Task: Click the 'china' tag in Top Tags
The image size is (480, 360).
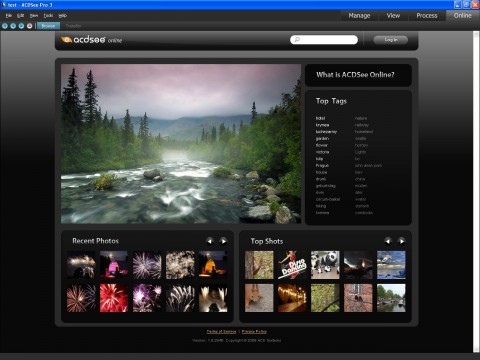Action: [x=360, y=179]
